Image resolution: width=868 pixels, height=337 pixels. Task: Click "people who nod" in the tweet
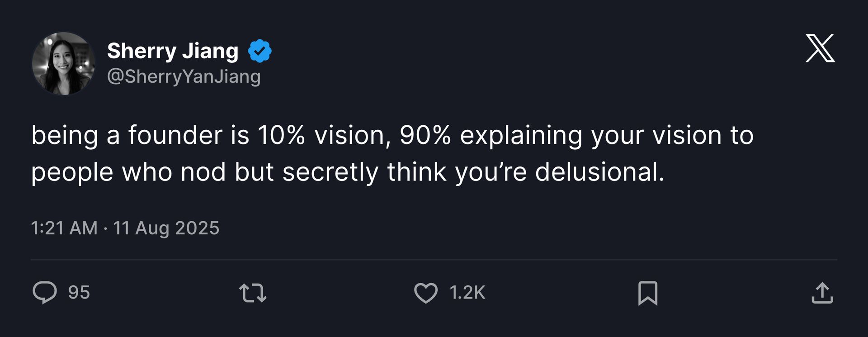pos(128,172)
